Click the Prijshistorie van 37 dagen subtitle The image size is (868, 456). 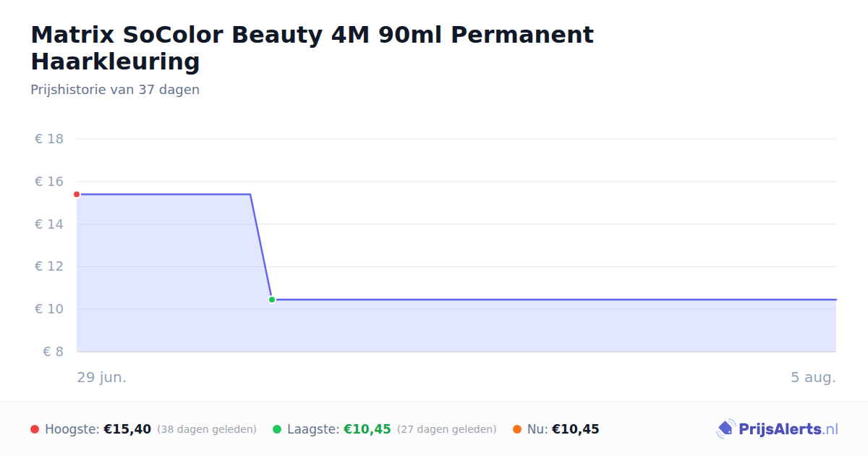[x=115, y=90]
